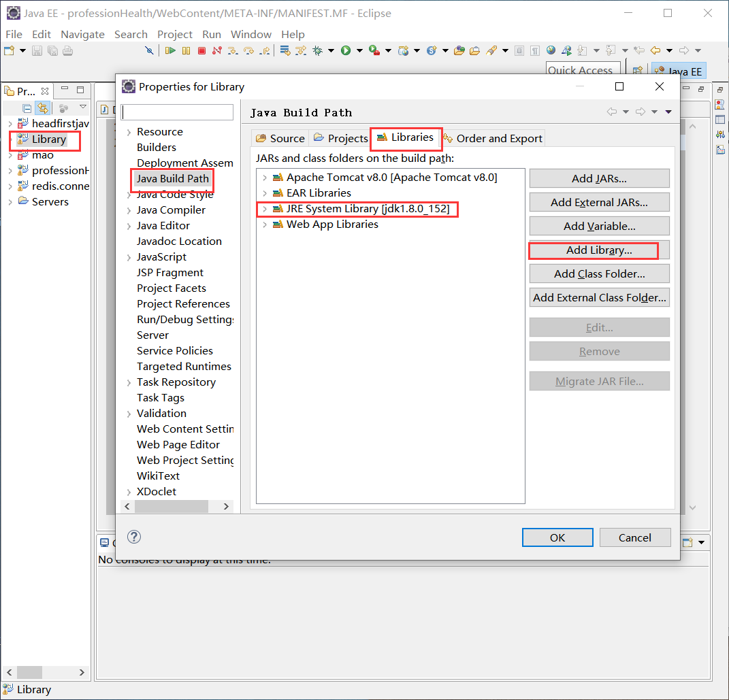Expand the JRE System Library entry

tap(264, 209)
